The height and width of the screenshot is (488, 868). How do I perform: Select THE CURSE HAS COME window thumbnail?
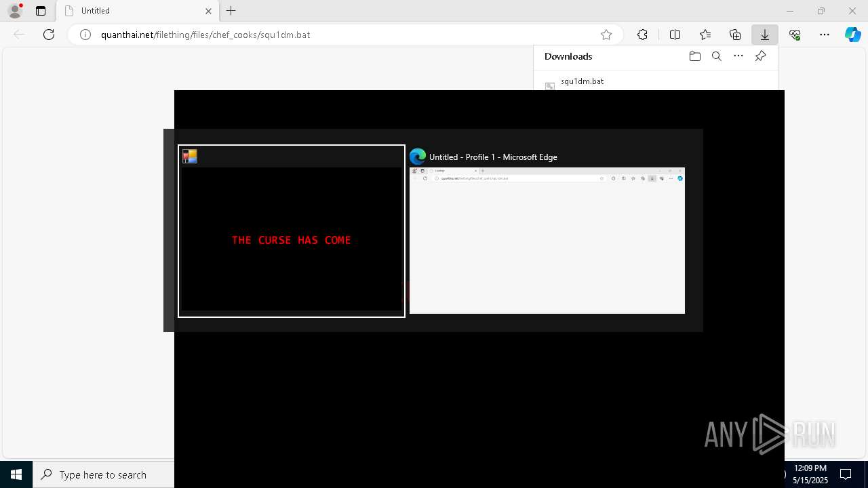[292, 231]
